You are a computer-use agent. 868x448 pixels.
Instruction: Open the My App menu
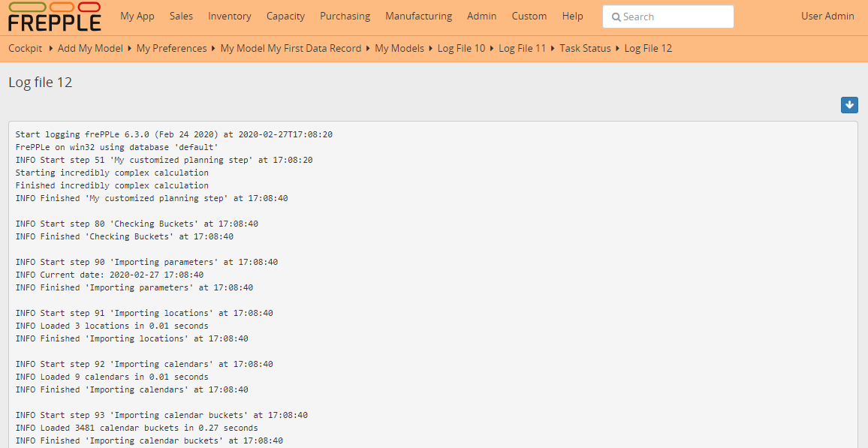[137, 16]
